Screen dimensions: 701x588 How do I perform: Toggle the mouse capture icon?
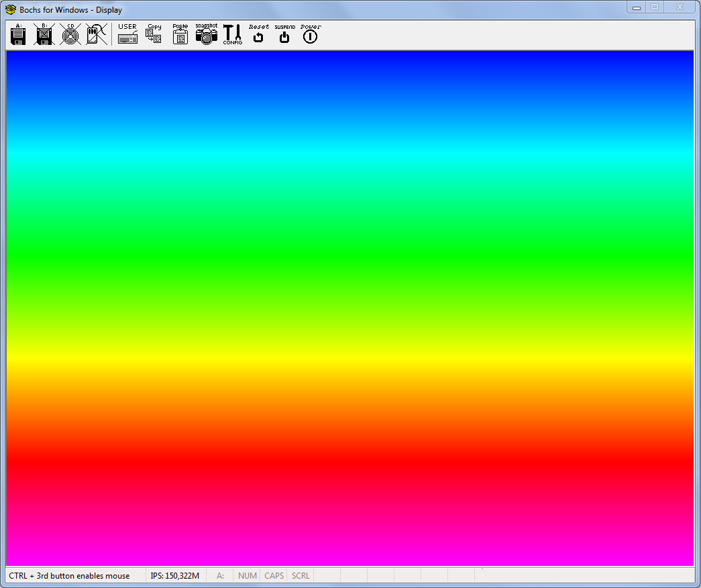point(96,34)
